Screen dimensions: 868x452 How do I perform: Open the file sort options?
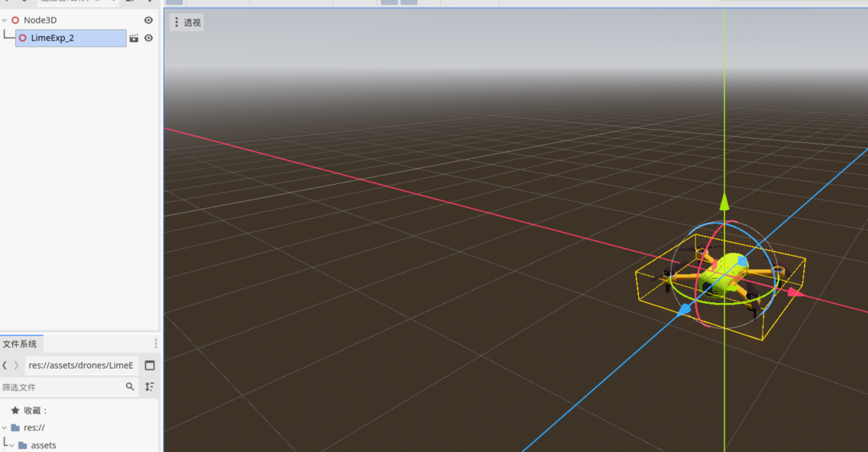click(150, 386)
